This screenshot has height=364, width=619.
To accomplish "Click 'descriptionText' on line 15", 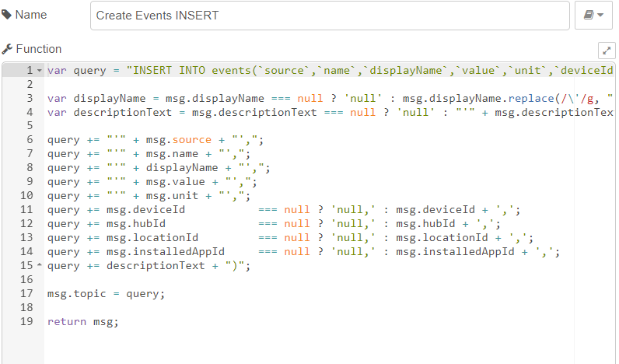I will pos(156,266).
